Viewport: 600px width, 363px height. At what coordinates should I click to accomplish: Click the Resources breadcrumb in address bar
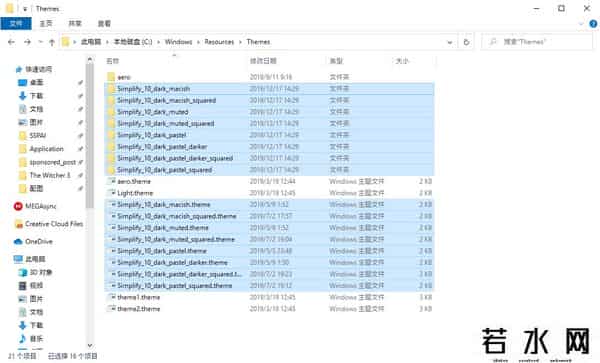[219, 42]
